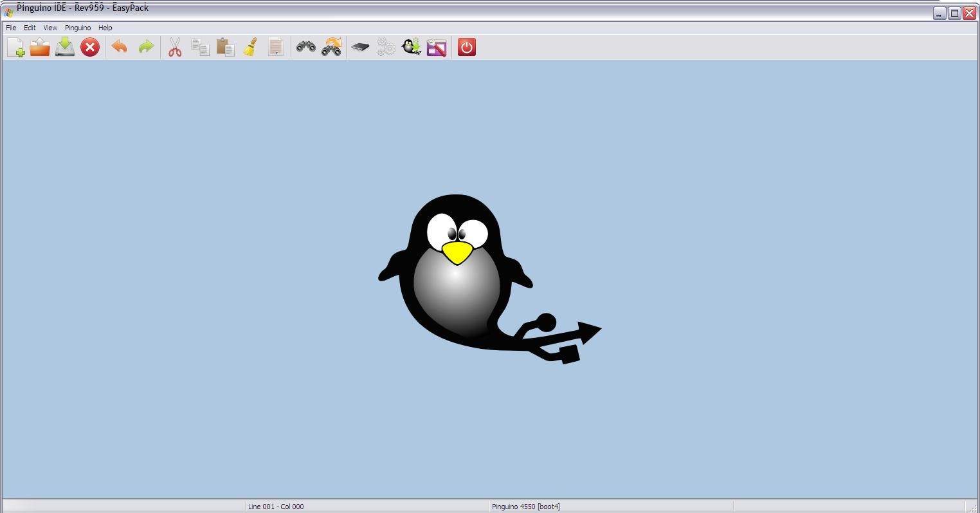Paste from the clipboard
Viewport: 980px width, 513px height.
(224, 46)
